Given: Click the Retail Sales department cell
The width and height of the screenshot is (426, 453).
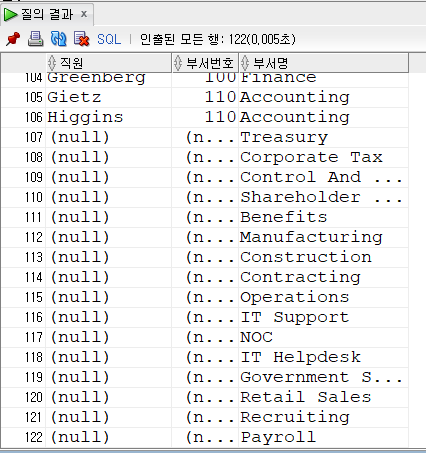Looking at the screenshot, I should [323, 397].
